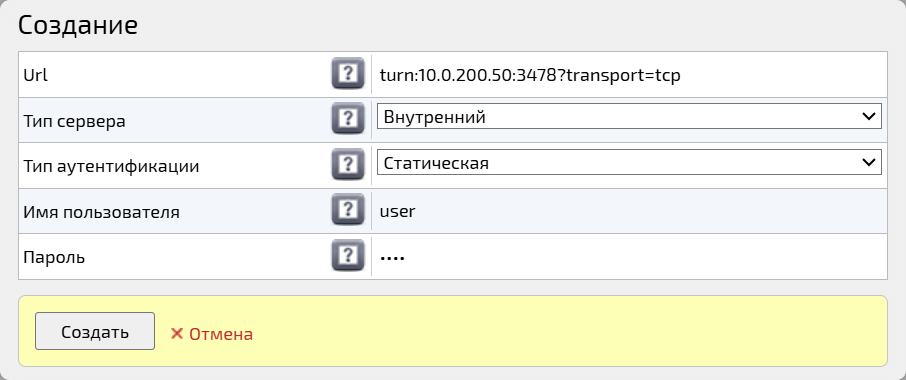Select the username field containing user
The image size is (906, 380).
coord(629,211)
